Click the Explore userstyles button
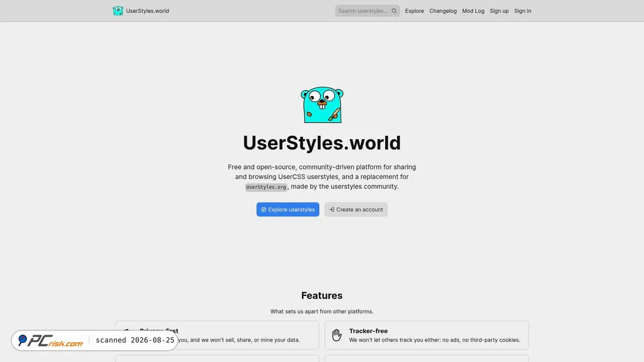 point(287,209)
